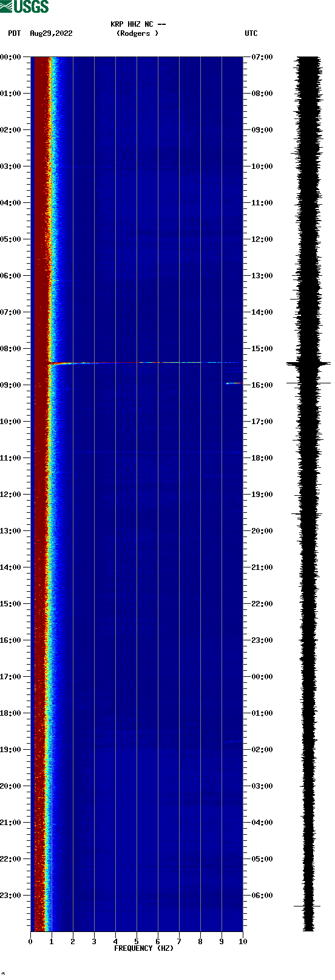
Task: Click the 06:00 UTC time label
Action: 262,896
